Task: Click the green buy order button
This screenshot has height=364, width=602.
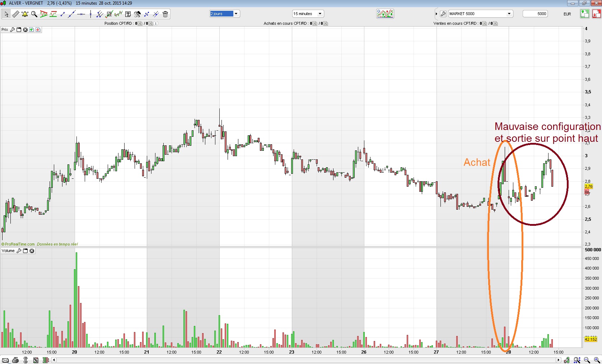Action: pyautogui.click(x=584, y=14)
